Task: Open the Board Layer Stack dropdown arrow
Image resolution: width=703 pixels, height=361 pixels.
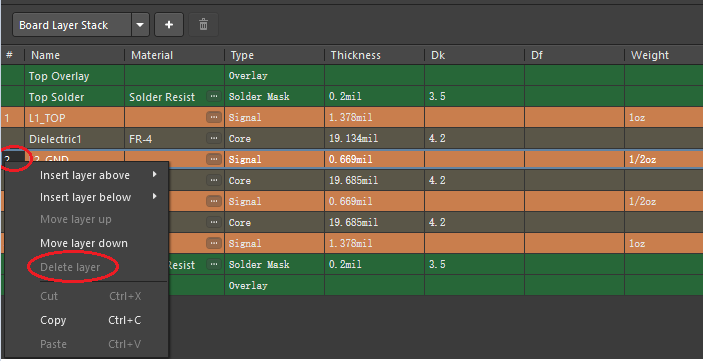Action: (x=140, y=25)
